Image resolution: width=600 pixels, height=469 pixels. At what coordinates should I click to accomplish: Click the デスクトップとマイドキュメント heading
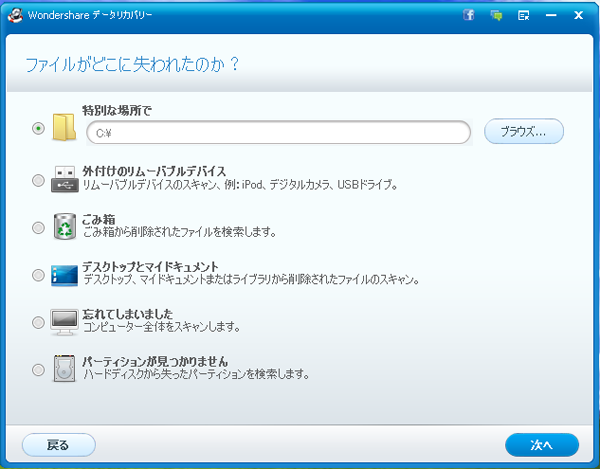coord(150,266)
